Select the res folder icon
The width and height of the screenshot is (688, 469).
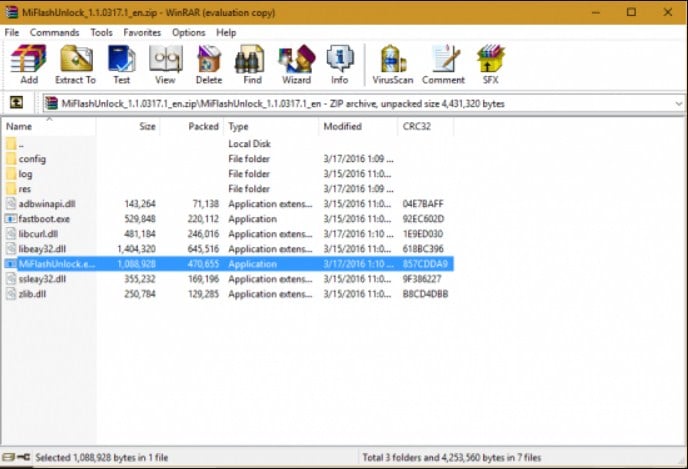tap(11, 189)
